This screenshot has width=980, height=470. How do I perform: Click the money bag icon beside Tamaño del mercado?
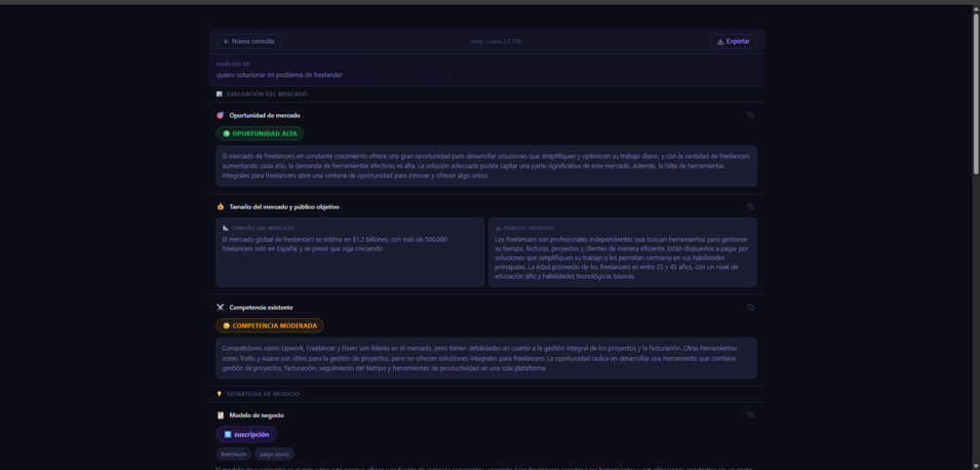point(220,207)
